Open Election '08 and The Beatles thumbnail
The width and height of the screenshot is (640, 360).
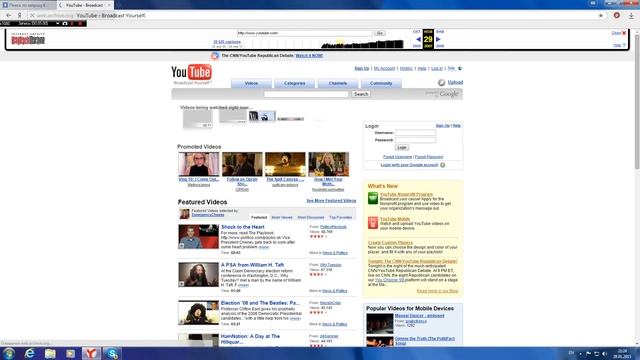(x=198, y=313)
